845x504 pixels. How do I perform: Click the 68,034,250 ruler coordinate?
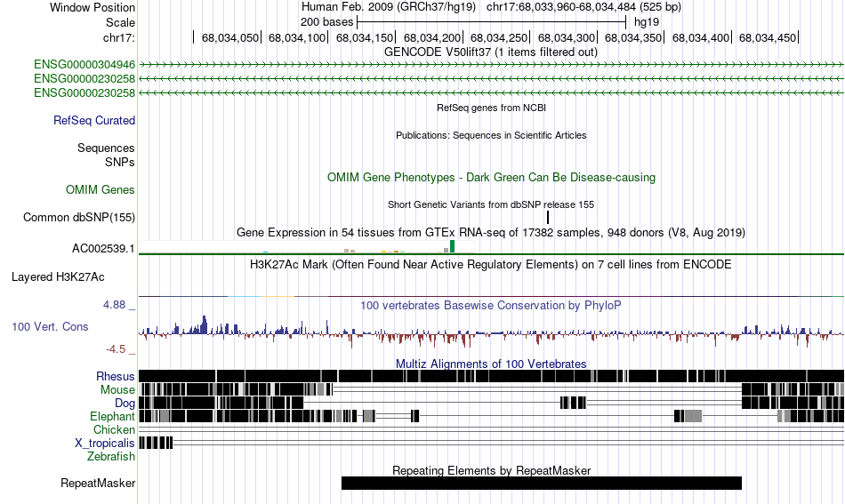(498, 37)
